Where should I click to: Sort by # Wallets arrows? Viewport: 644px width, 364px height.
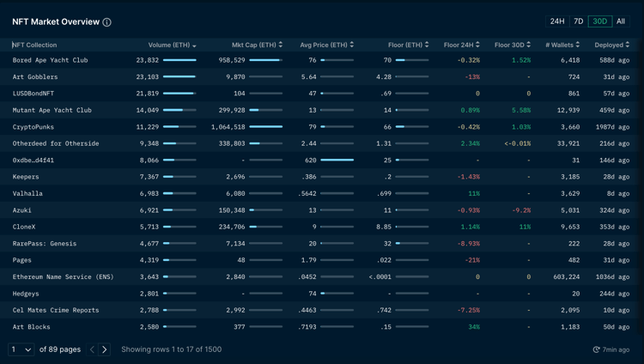point(578,45)
